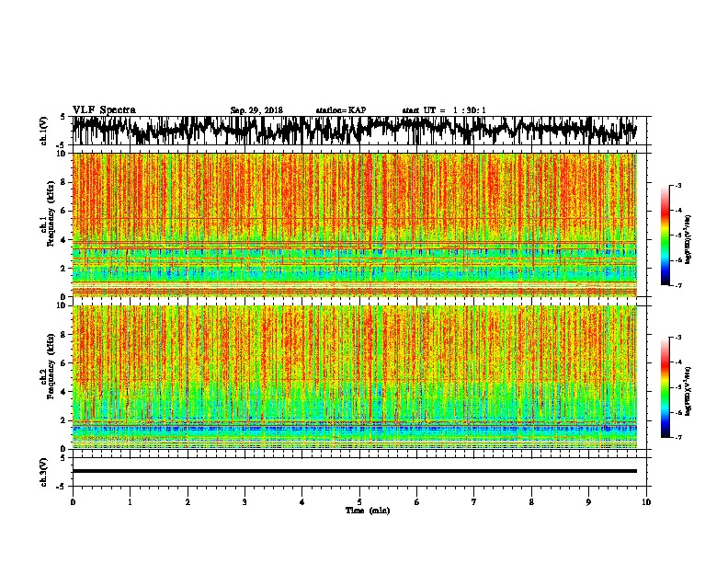Click the 'Time (min)' axis label
728x563 pixels.
coord(368,511)
